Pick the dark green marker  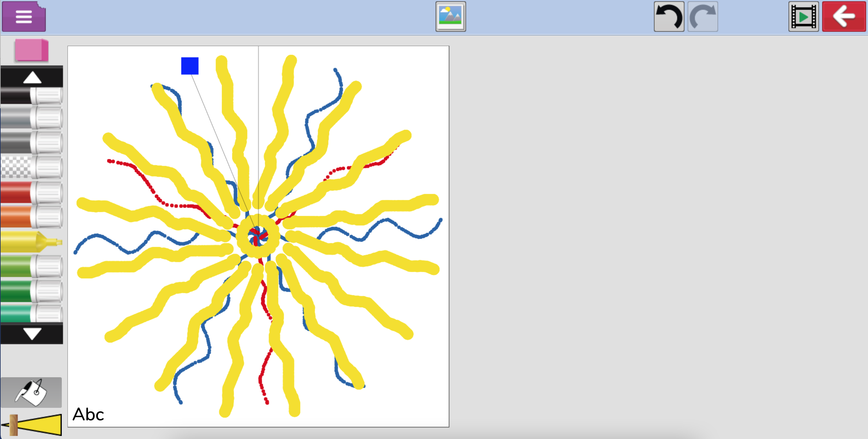click(x=32, y=291)
